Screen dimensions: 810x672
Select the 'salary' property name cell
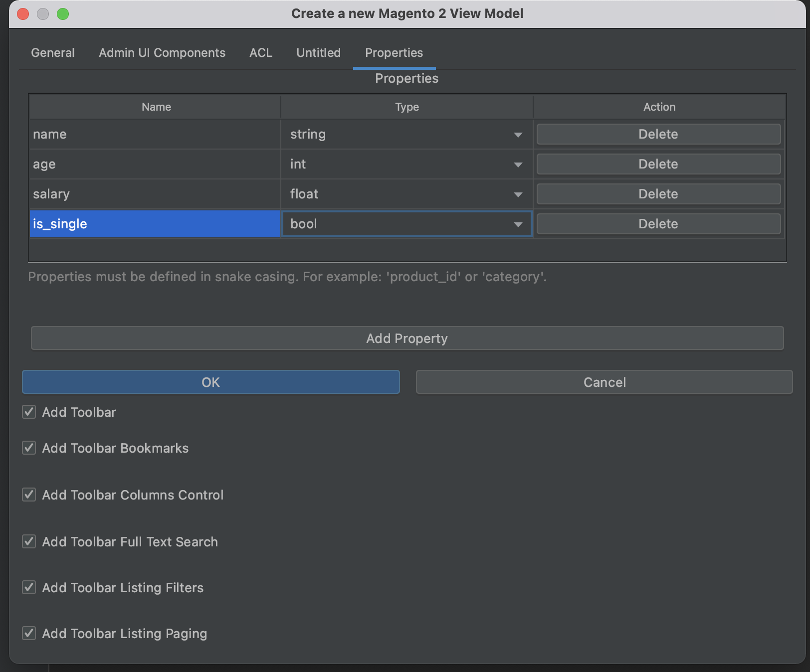(155, 194)
